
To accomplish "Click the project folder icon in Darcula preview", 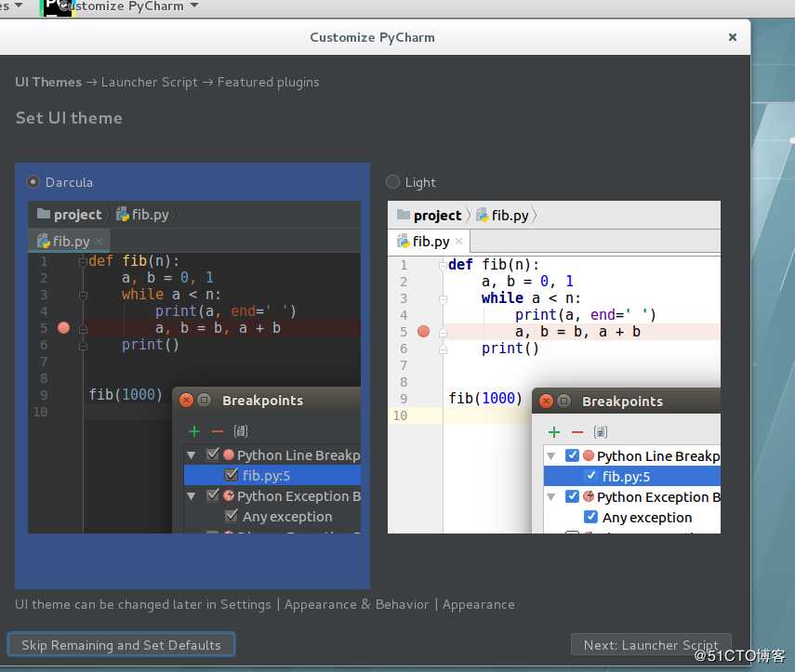I will point(44,214).
